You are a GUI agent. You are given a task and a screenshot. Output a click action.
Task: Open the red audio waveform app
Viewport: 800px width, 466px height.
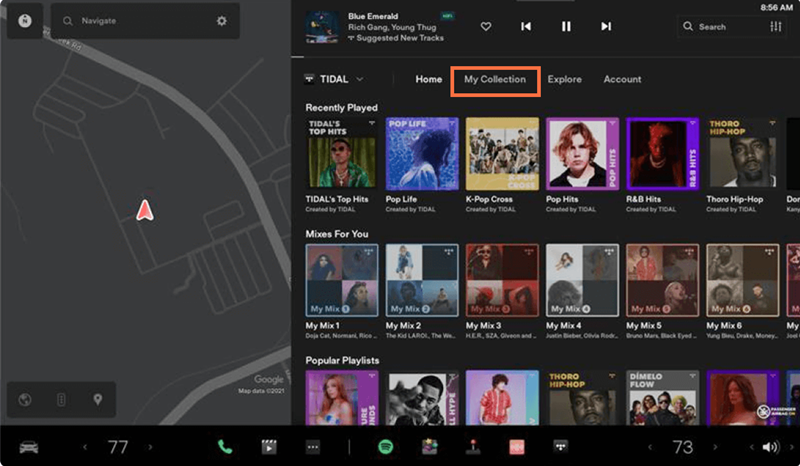tap(517, 447)
